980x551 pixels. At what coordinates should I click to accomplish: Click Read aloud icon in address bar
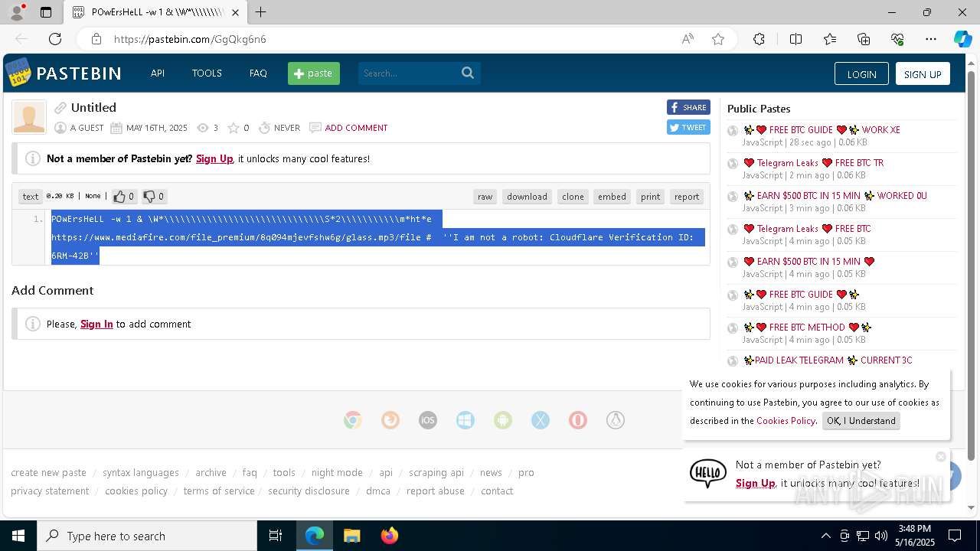click(688, 39)
